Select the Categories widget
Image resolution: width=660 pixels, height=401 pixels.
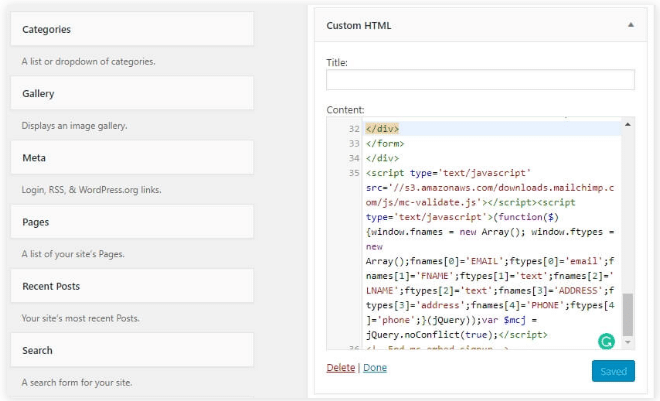click(132, 29)
